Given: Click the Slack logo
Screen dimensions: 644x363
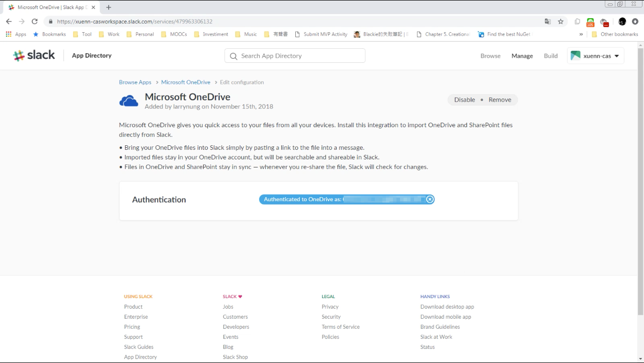Looking at the screenshot, I should click(34, 55).
